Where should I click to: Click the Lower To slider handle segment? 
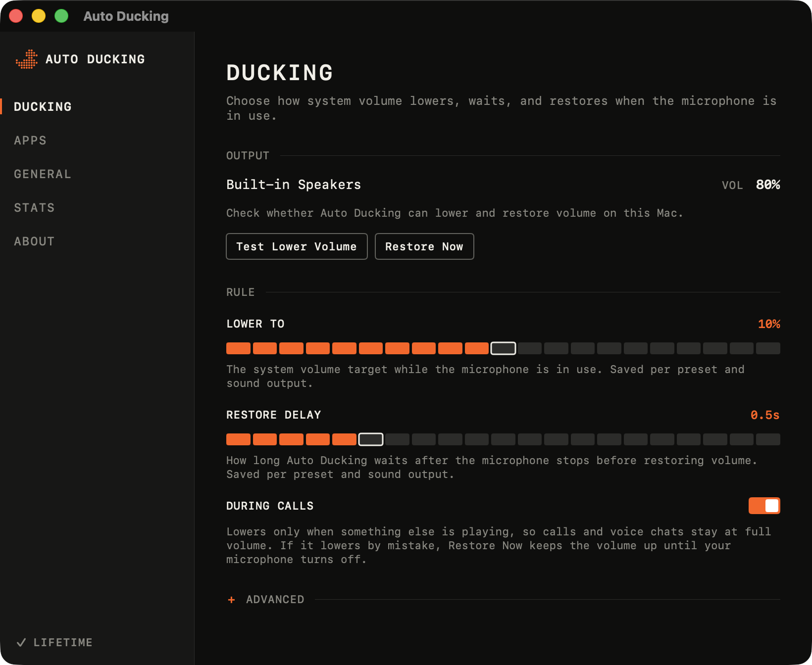click(503, 348)
